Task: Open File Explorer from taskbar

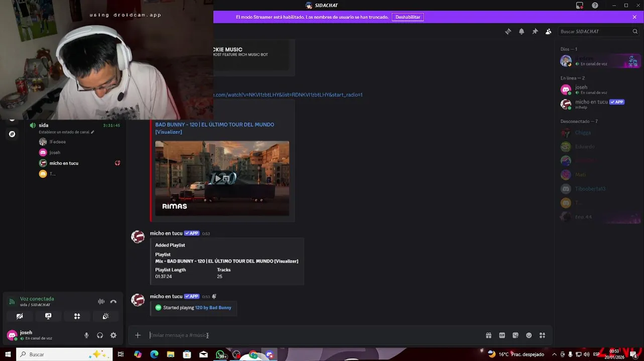Action: click(x=171, y=354)
